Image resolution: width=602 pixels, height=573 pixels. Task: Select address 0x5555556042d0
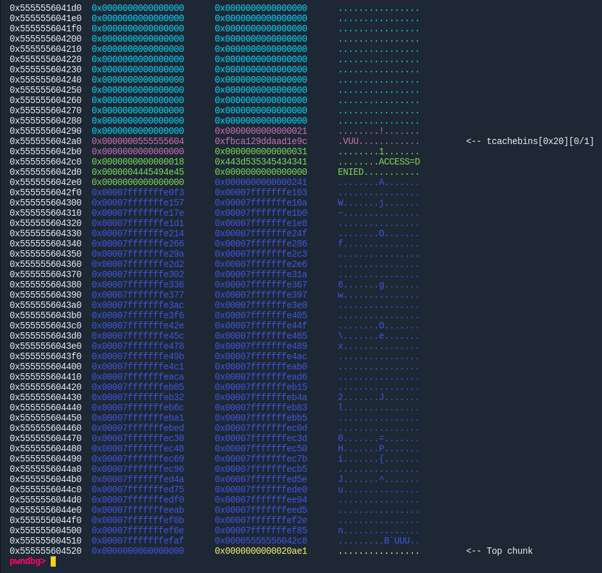45,172
